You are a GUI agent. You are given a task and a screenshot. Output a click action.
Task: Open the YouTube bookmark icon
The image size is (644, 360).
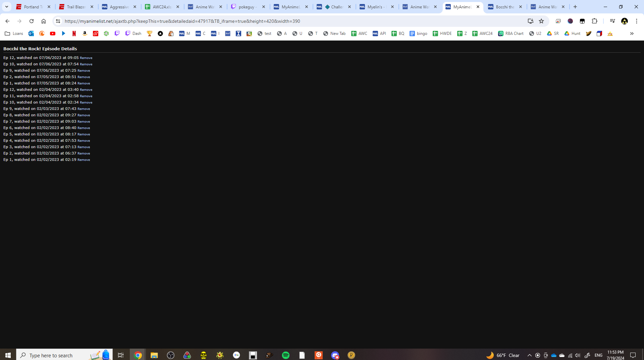click(x=53, y=34)
